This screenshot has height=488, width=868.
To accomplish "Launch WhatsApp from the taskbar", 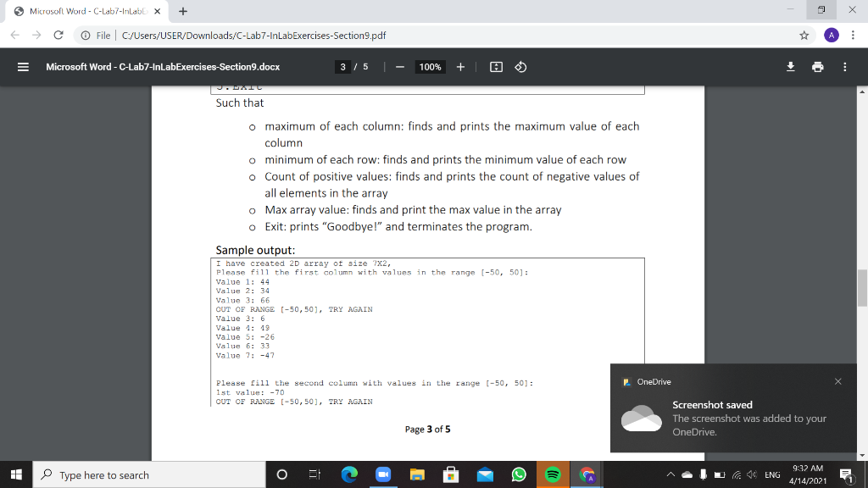I will click(x=519, y=474).
